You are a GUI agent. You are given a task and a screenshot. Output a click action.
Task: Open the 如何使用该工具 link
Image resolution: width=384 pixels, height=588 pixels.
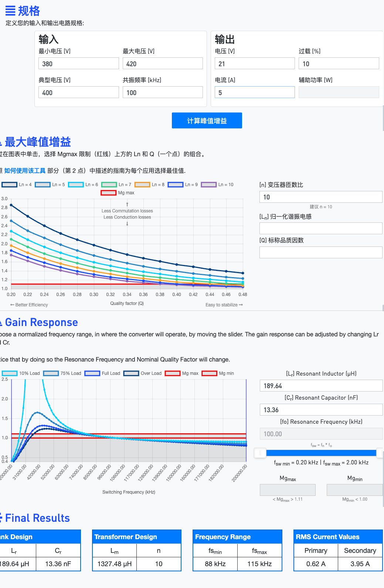click(x=25, y=171)
